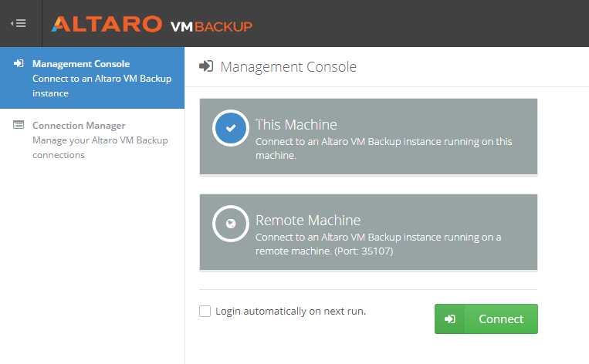This screenshot has width=589, height=364.
Task: Open the Connection Manager sidebar item
Action: click(92, 140)
